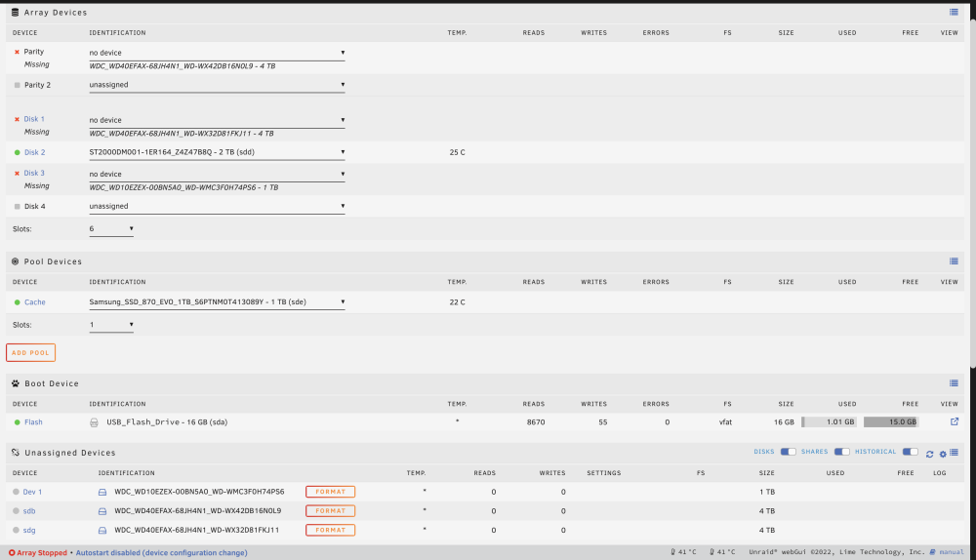976x560 pixels.
Task: Toggle the Unassigned Devices list view icon
Action: click(954, 453)
